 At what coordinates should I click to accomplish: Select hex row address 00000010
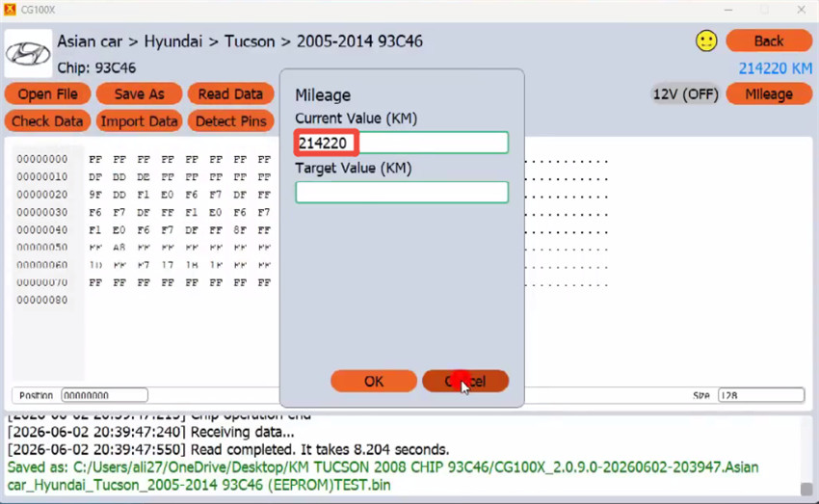click(x=42, y=176)
